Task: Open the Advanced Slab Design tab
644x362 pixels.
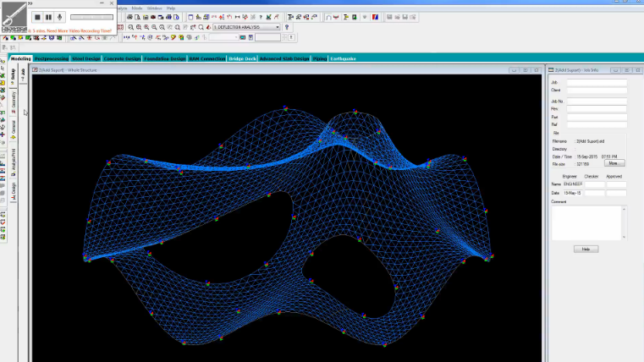Action: (283, 58)
